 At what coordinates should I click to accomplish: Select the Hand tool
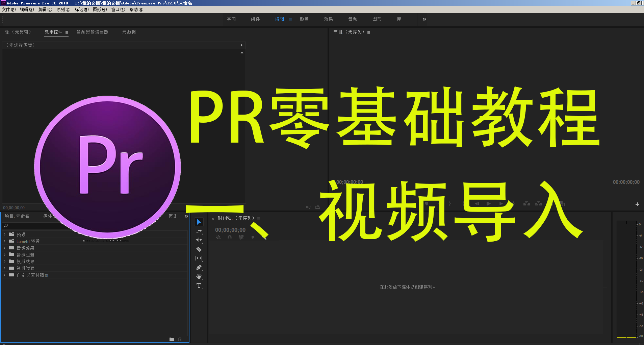point(199,276)
